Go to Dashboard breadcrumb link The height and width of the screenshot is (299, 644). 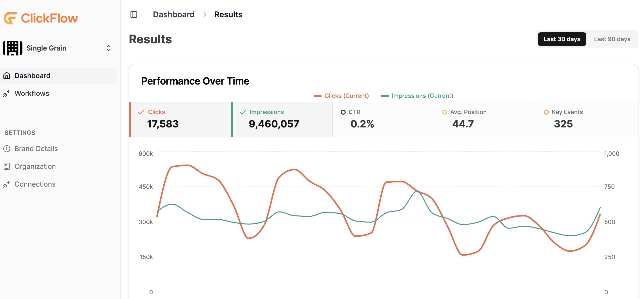173,15
